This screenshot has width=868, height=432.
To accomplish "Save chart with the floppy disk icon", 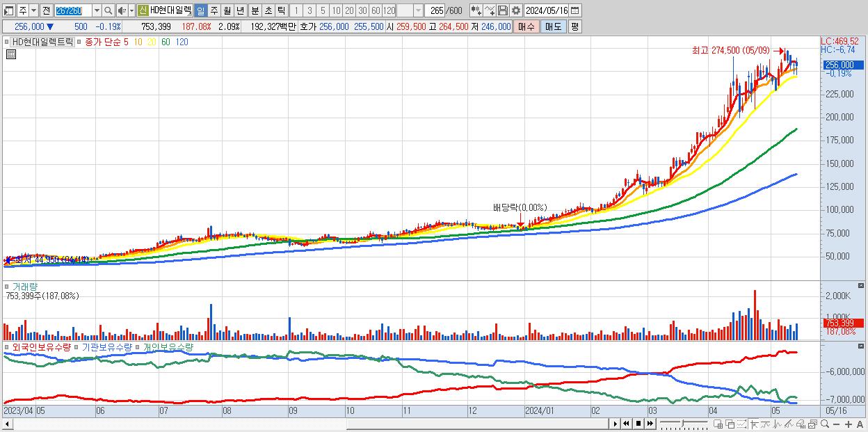I will click(x=503, y=10).
